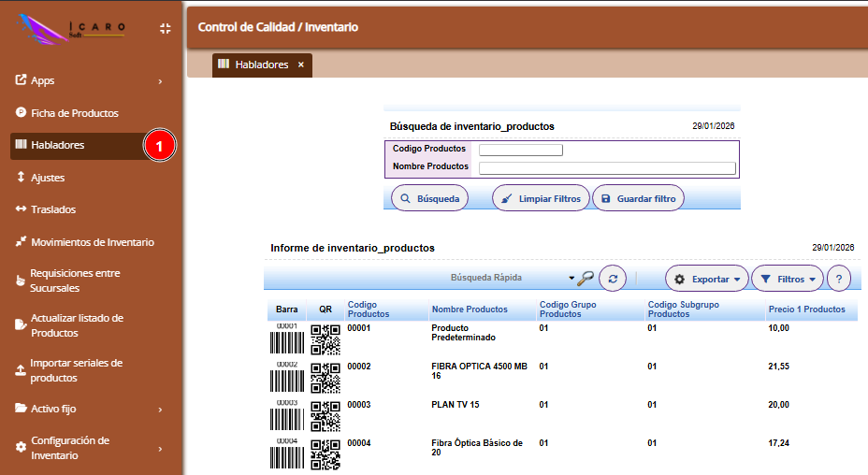Screen dimensions: 868x475
Task: Click the Búsqueda search button
Action: click(429, 198)
